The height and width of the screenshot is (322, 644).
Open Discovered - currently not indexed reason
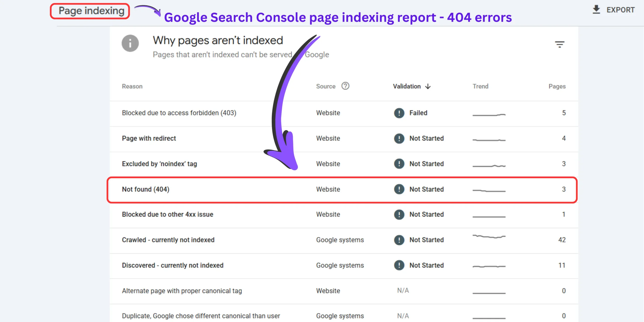pos(173,265)
